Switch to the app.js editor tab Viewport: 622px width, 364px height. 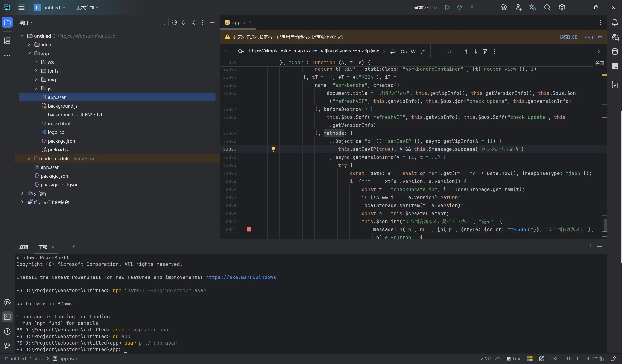[238, 22]
